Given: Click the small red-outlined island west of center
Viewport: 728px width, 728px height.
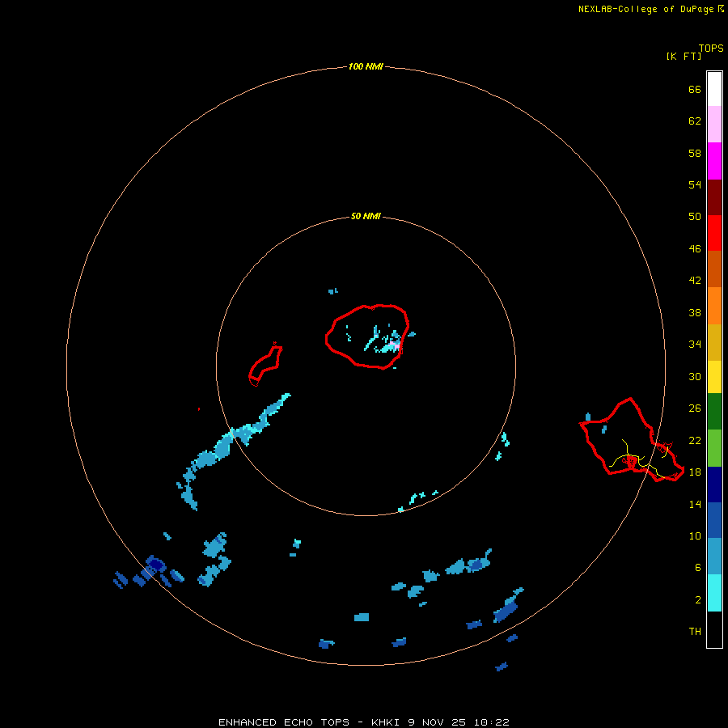Looking at the screenshot, I should (265, 364).
